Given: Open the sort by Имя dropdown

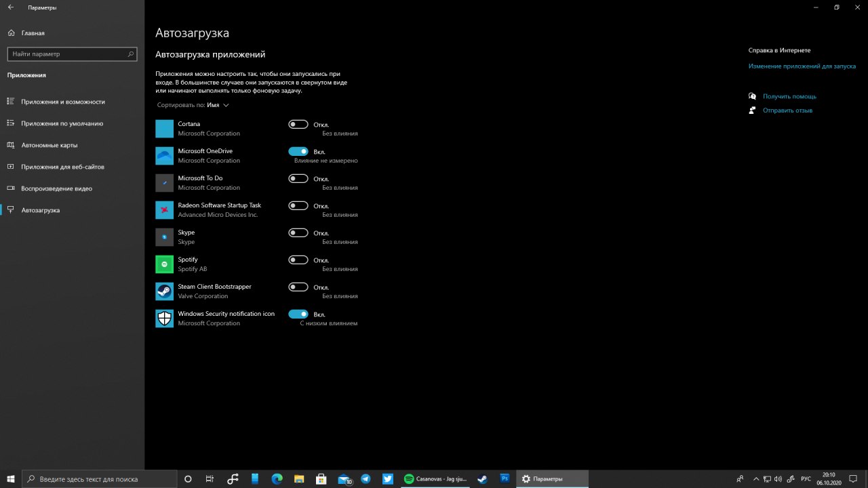Looking at the screenshot, I should (193, 105).
